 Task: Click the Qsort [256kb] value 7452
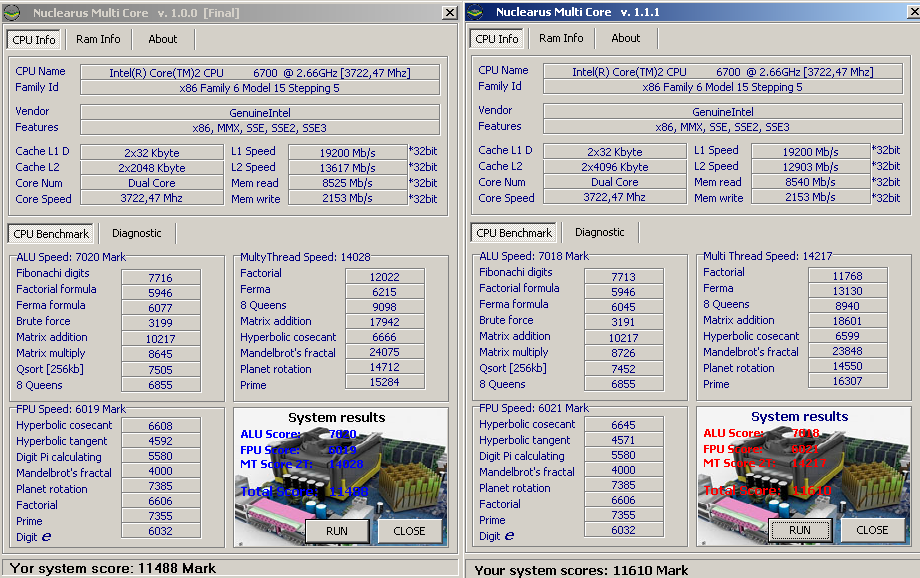(624, 369)
